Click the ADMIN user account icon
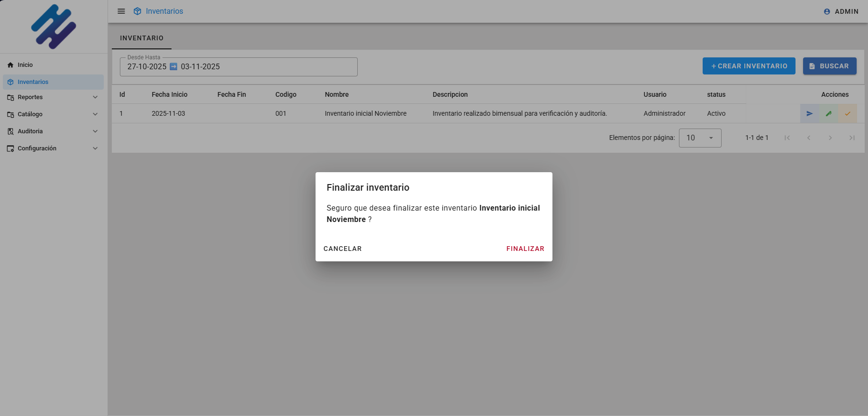Screen dimensions: 868x416 (x=827, y=11)
